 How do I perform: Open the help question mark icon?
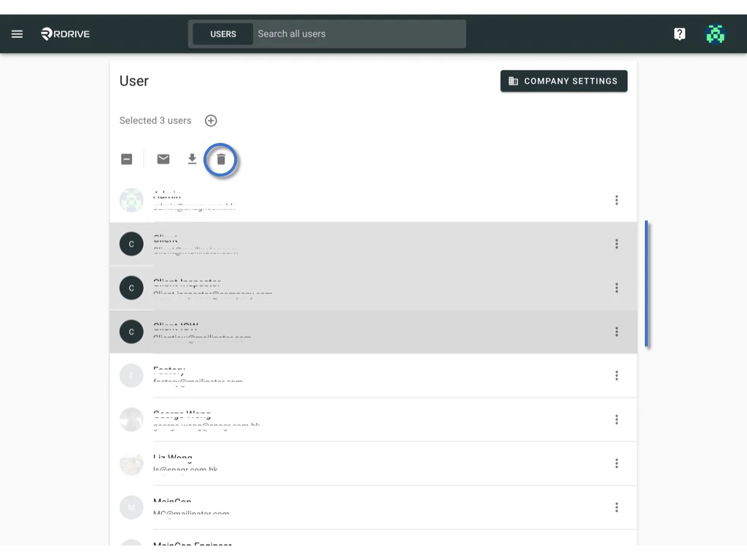coord(679,34)
